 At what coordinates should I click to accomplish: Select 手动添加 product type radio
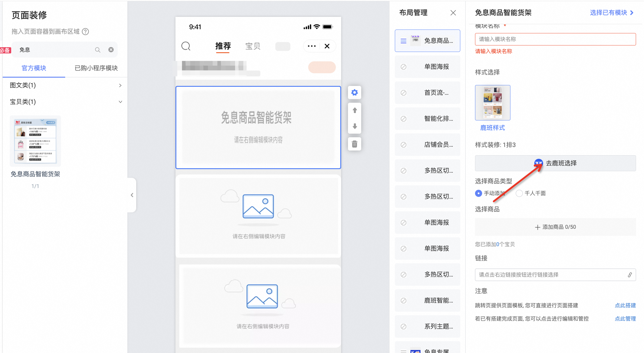tap(479, 193)
